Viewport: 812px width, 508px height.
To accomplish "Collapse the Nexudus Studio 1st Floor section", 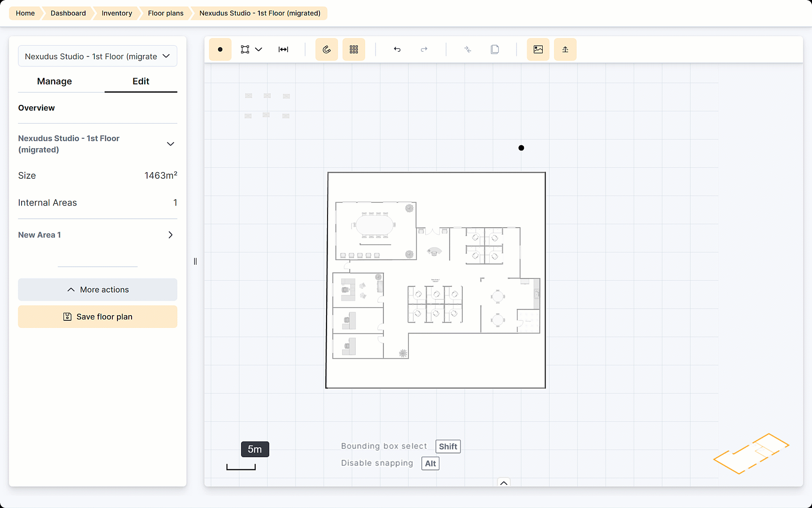I will pos(171,144).
